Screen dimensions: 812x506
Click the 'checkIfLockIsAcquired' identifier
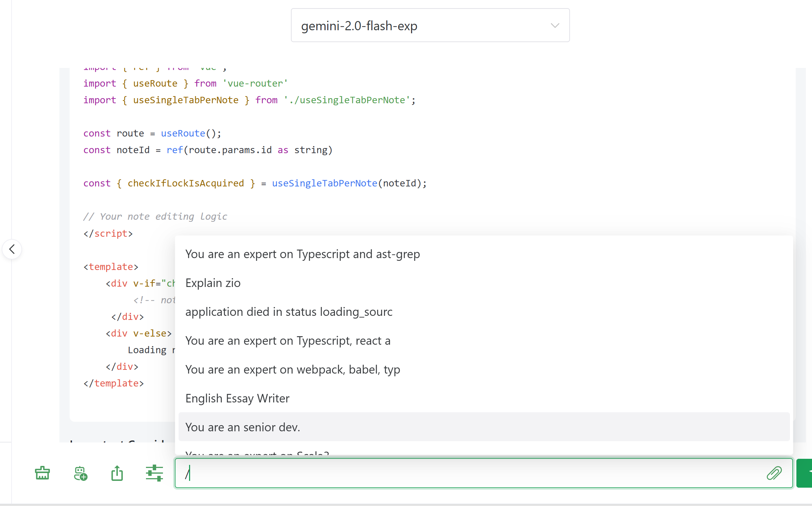coord(186,183)
